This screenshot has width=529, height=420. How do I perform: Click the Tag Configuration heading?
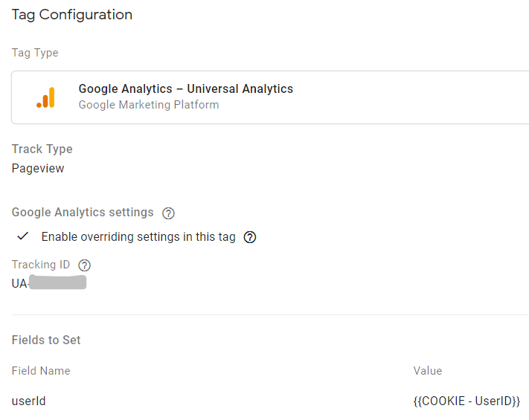point(72,15)
